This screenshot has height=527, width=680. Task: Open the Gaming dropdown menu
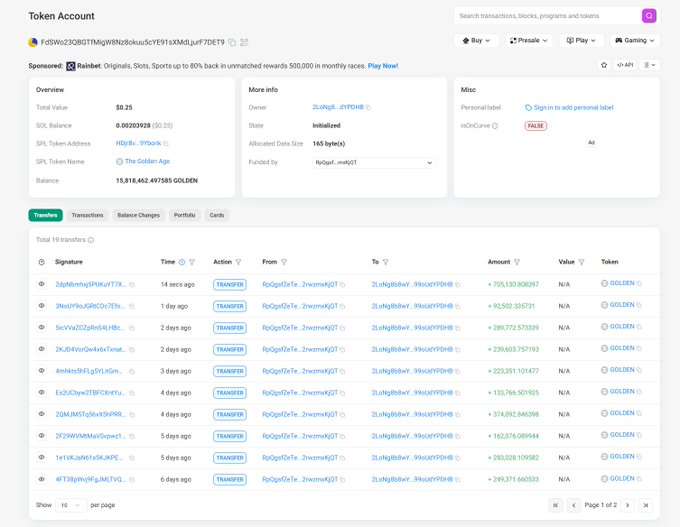point(634,41)
